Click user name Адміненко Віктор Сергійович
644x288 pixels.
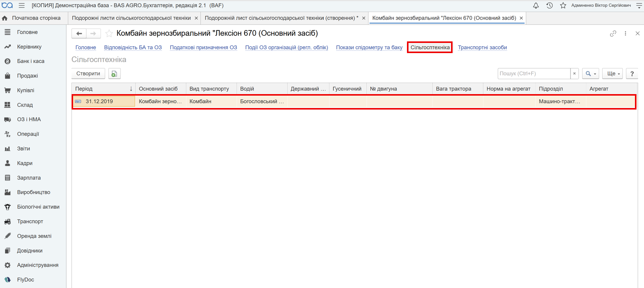[601, 5]
